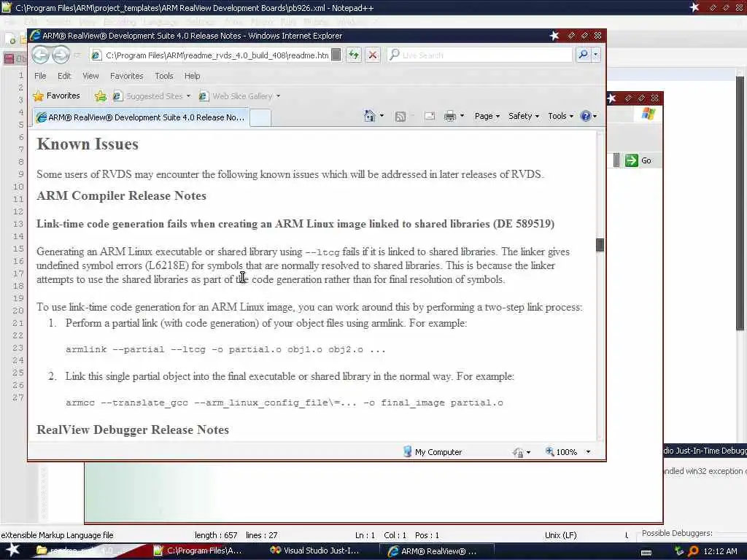747x560 pixels.
Task: Click the My Computer zone indicator
Action: pyautogui.click(x=433, y=452)
